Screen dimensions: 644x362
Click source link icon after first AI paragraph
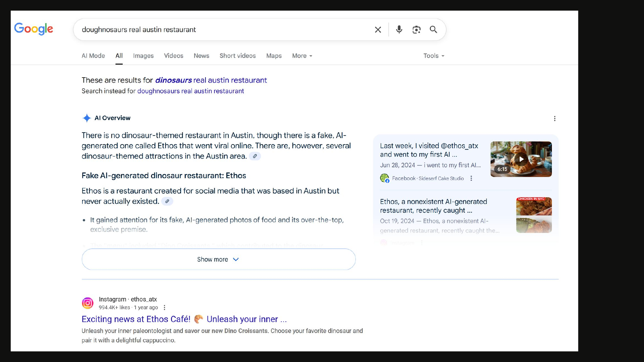(x=255, y=156)
